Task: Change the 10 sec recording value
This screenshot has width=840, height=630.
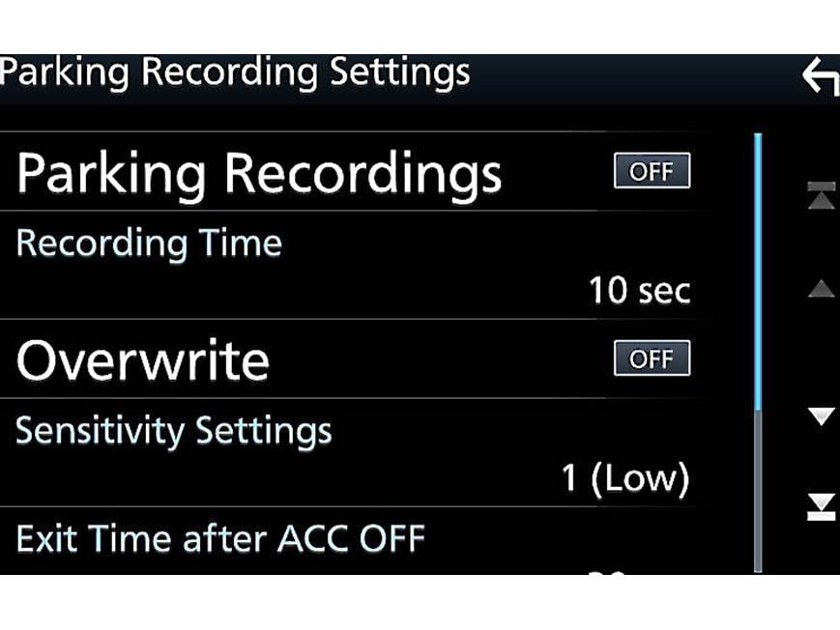Action: [x=640, y=290]
